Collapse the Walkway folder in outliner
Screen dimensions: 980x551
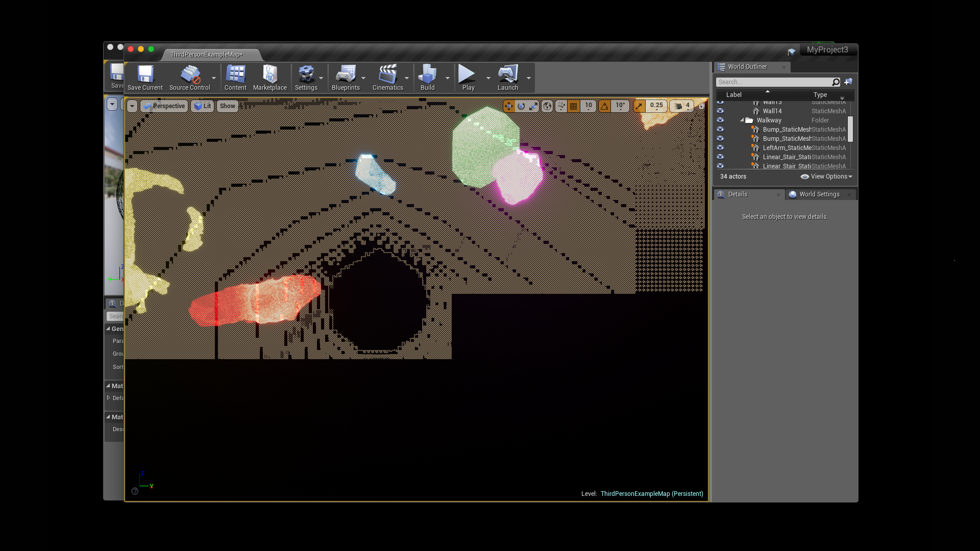click(742, 120)
